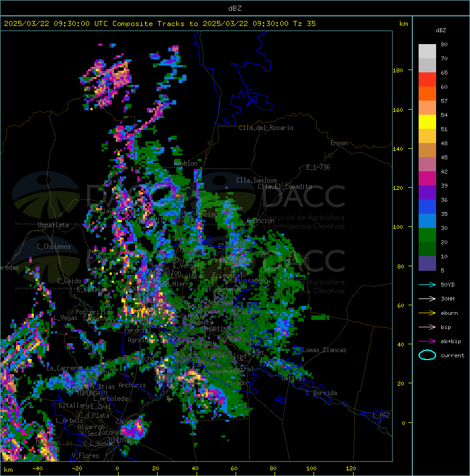
Task: Click the Perdriel place label
Action: coord(138,330)
